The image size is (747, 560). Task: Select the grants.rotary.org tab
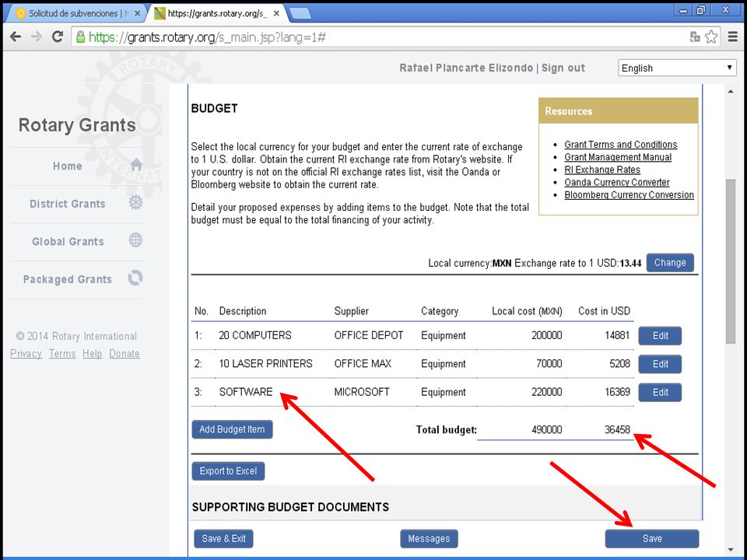pos(217,13)
